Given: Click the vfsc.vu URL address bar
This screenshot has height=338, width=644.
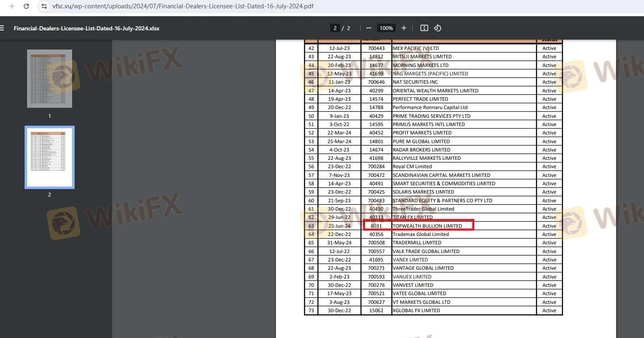Looking at the screenshot, I should click(183, 6).
